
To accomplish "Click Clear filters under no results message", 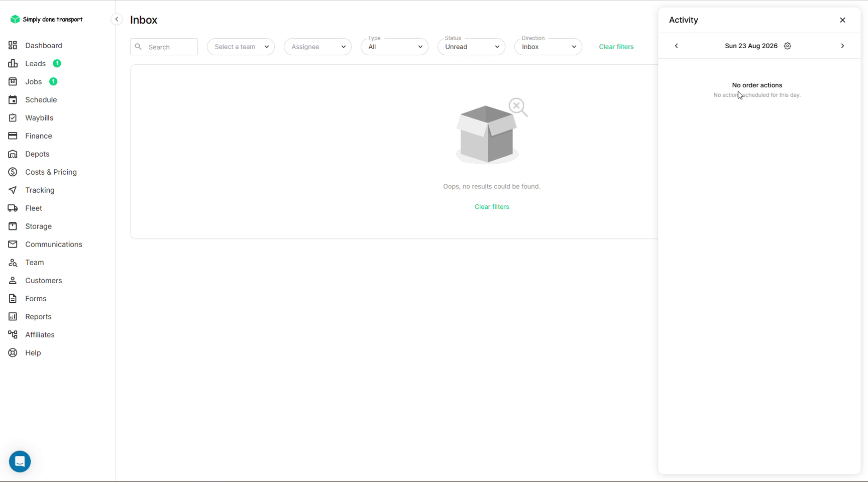I will pos(492,206).
